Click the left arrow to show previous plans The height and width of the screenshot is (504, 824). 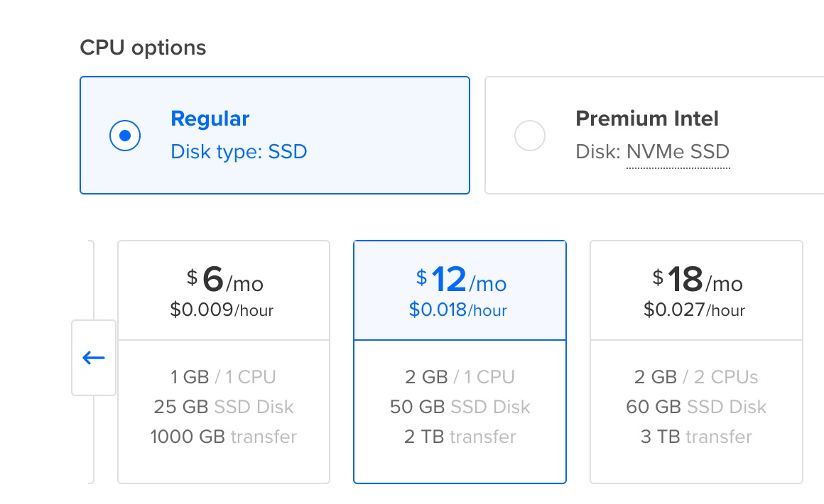tap(94, 358)
